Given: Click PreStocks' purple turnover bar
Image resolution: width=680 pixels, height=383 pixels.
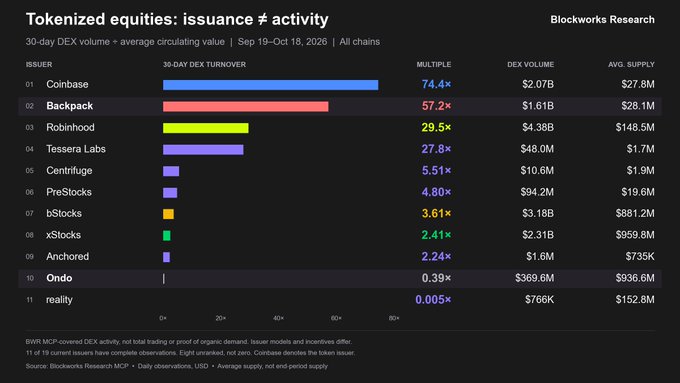Looking at the screenshot, I should 170,193.
